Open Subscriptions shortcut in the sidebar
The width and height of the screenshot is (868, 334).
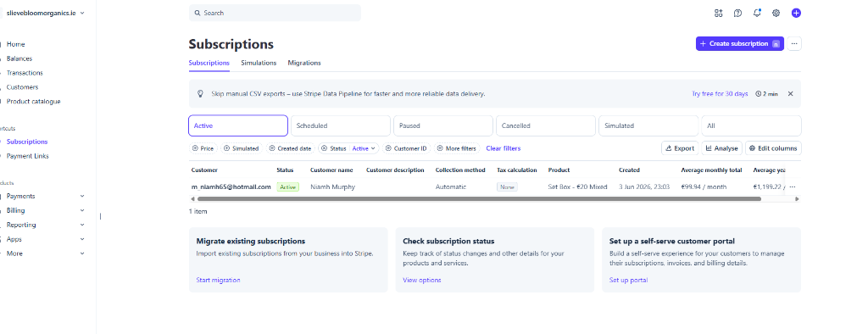click(27, 142)
